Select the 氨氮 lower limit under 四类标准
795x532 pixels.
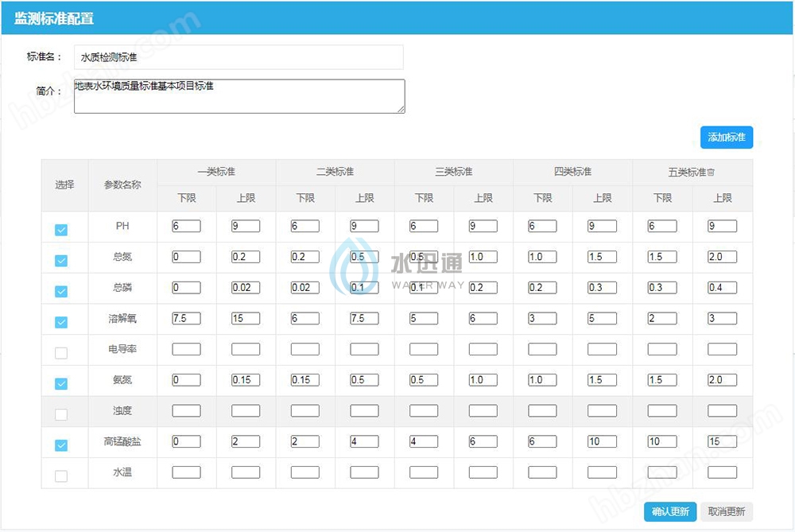coord(542,380)
